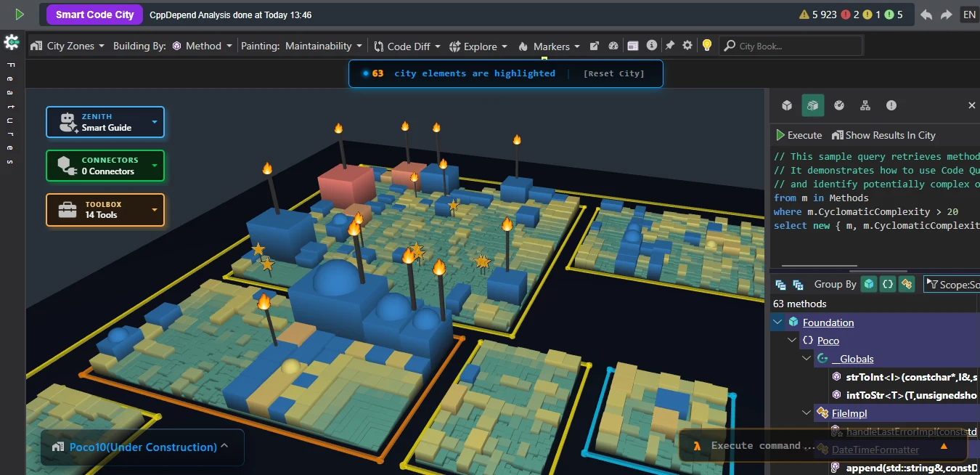Click the dashboard gauge toolbar icon

point(613,46)
